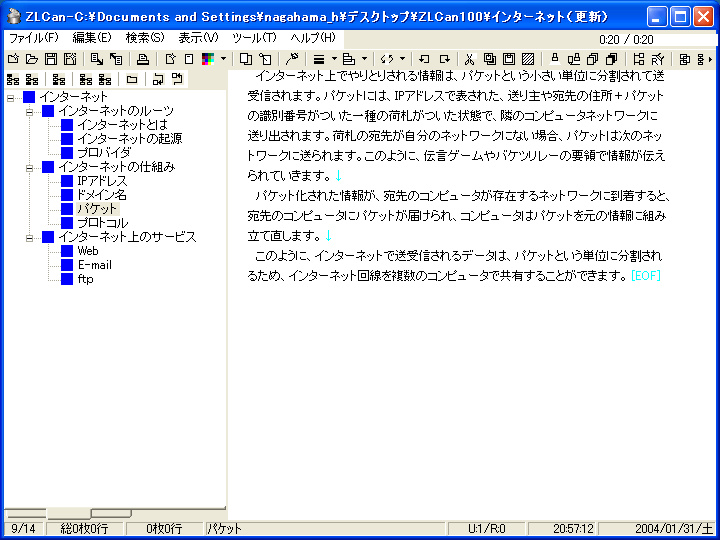Click the 総0枚0行 status bar entry

click(x=85, y=529)
